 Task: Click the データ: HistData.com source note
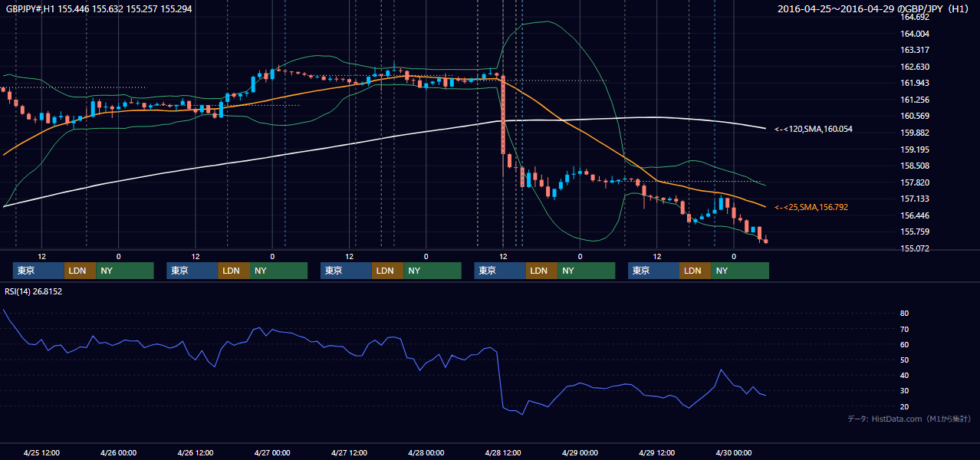coord(909,419)
